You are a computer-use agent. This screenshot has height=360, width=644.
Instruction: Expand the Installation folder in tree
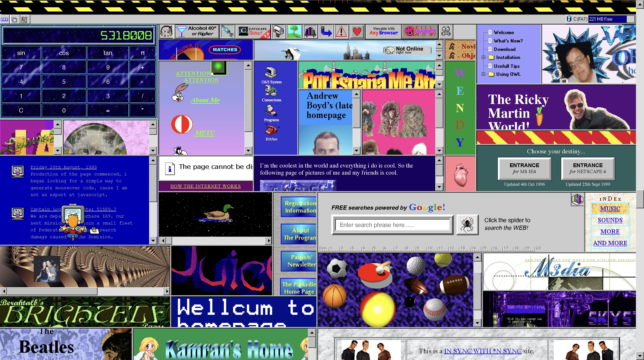pyautogui.click(x=483, y=57)
